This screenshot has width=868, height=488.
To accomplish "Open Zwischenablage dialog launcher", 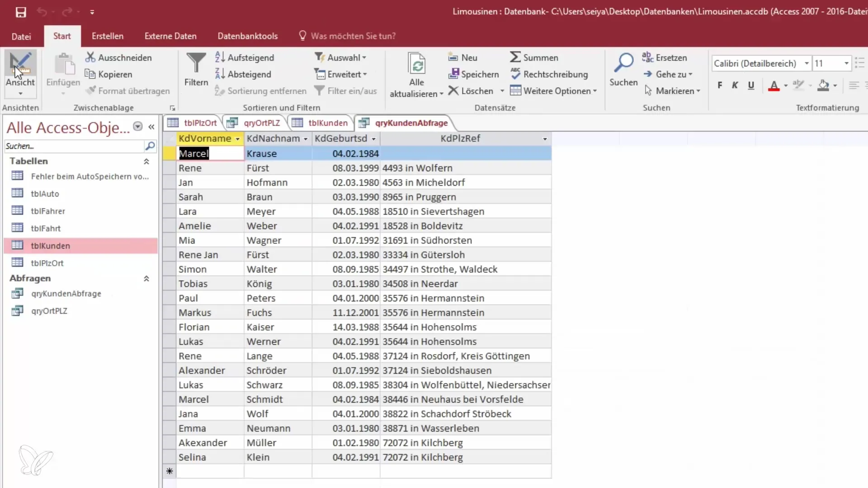I will point(172,108).
